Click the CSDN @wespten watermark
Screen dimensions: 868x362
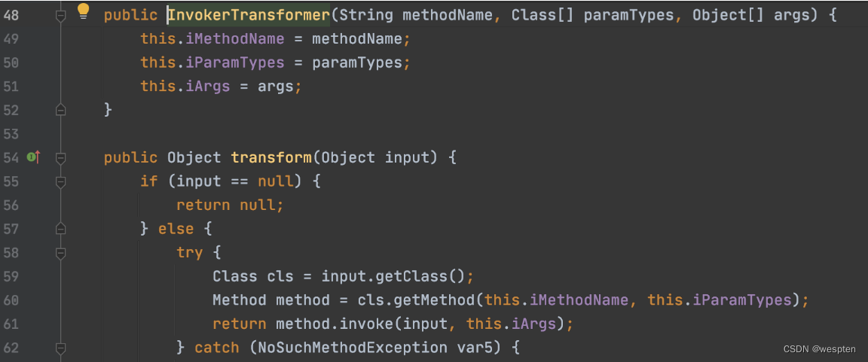tap(821, 348)
